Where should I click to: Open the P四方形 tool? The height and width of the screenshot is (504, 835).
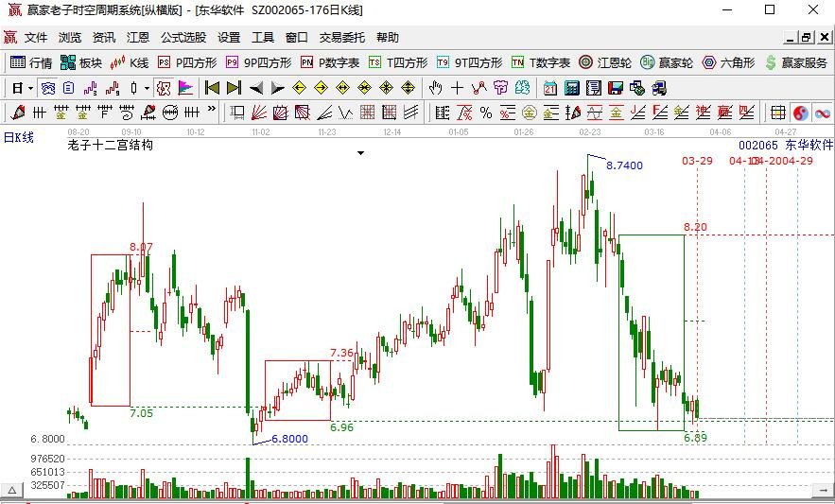coord(187,62)
